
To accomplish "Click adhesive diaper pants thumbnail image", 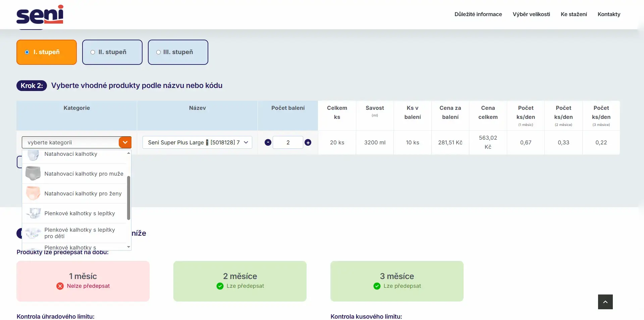I will pos(33,213).
